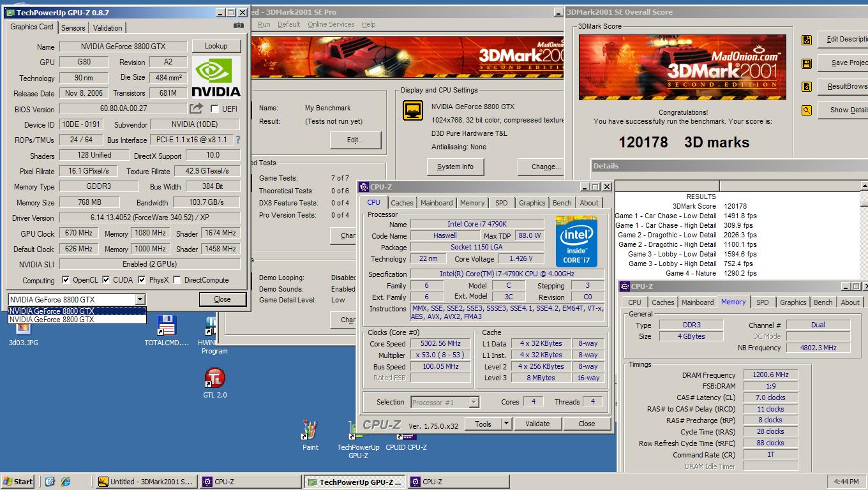Image resolution: width=868 pixels, height=490 pixels.
Task: Select the TOTALCMD desktop shortcut
Action: click(x=167, y=330)
